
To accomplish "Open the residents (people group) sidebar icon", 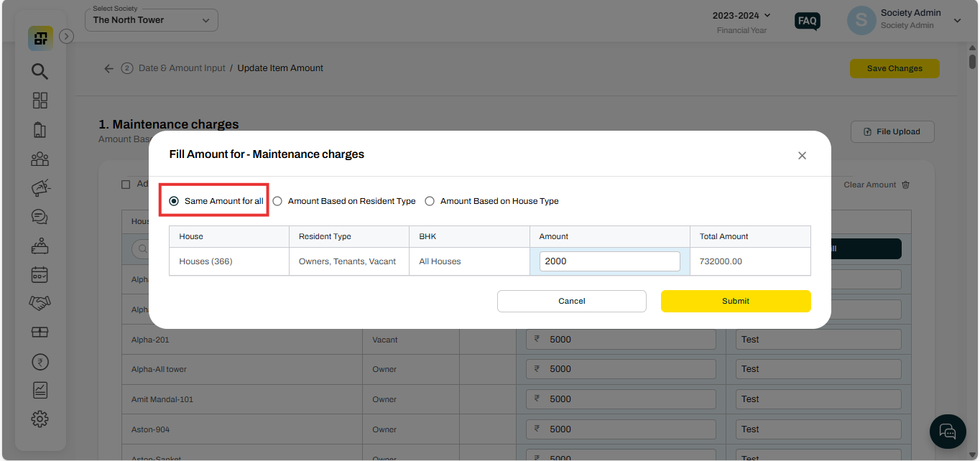I will (40, 159).
